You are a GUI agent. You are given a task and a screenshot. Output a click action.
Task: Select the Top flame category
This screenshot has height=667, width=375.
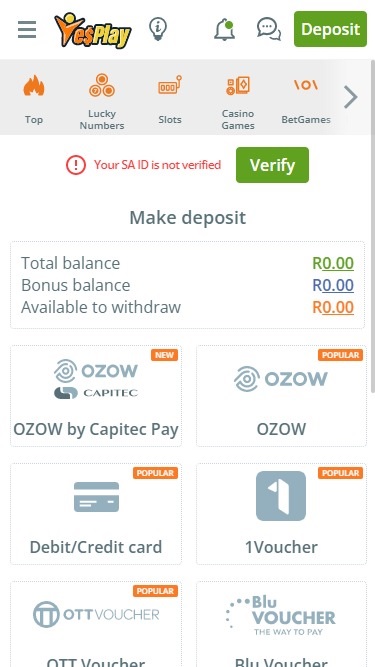point(34,99)
